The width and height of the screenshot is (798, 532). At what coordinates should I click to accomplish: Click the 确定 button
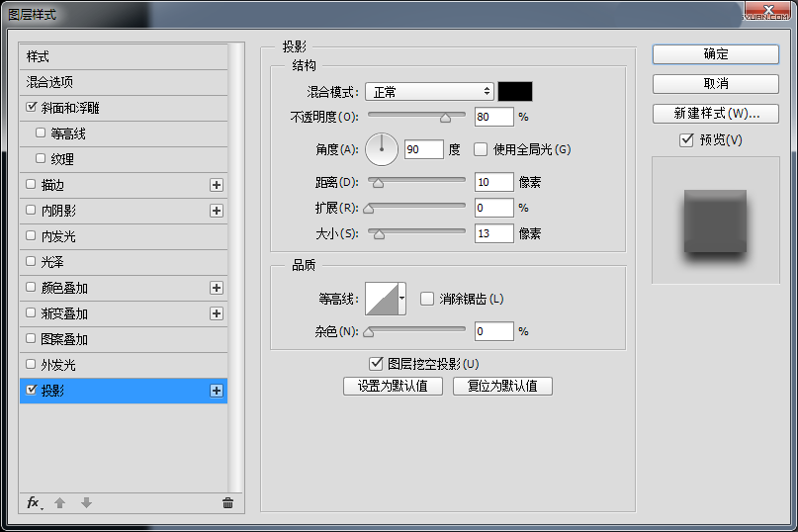click(716, 54)
